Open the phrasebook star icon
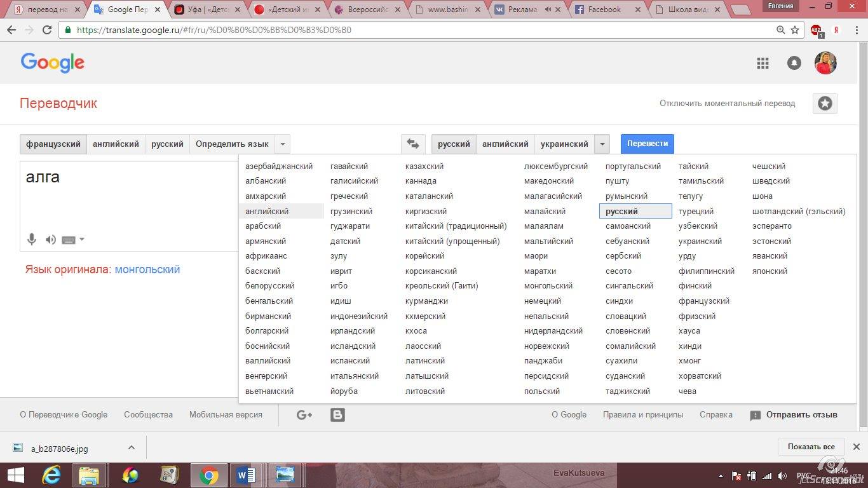Screen dimensions: 868x488 (x=824, y=104)
